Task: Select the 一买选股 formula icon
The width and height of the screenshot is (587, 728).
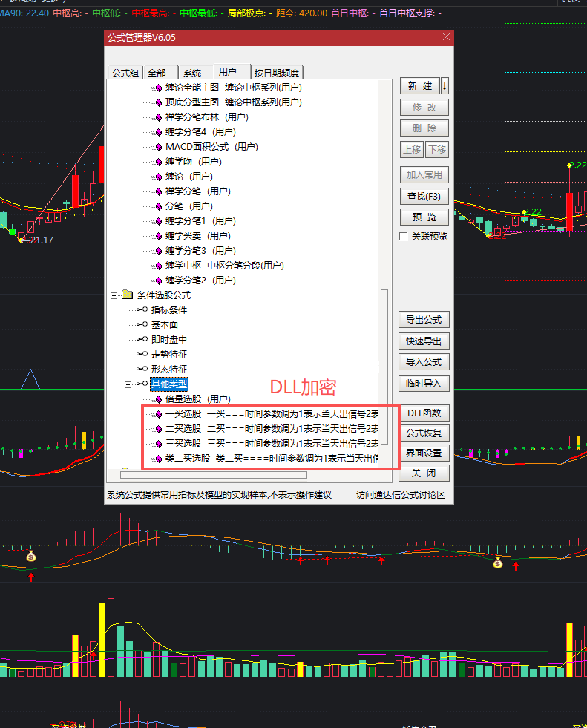Action: (158, 414)
